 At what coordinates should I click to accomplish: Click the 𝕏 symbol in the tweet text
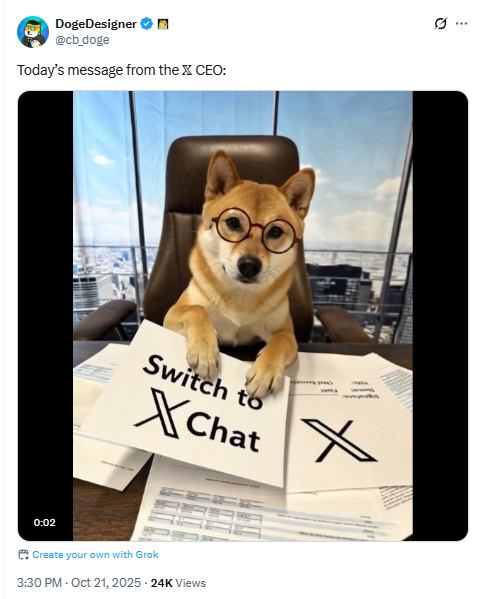187,70
